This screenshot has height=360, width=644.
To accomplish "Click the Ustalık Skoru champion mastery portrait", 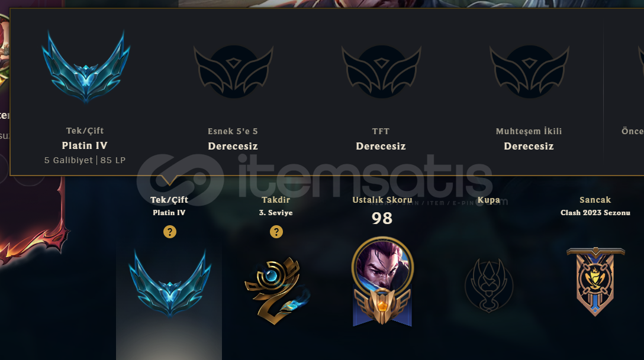I will (x=382, y=282).
